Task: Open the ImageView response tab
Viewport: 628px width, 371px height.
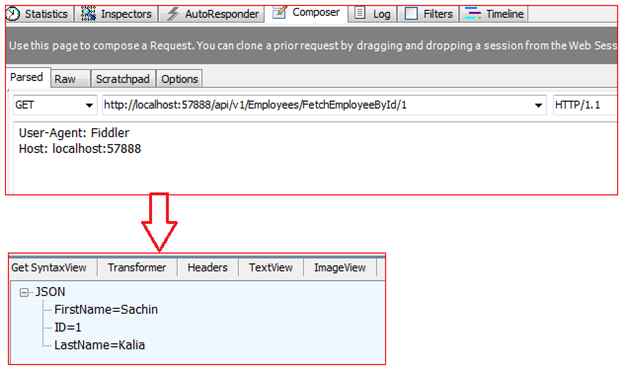Action: tap(340, 268)
